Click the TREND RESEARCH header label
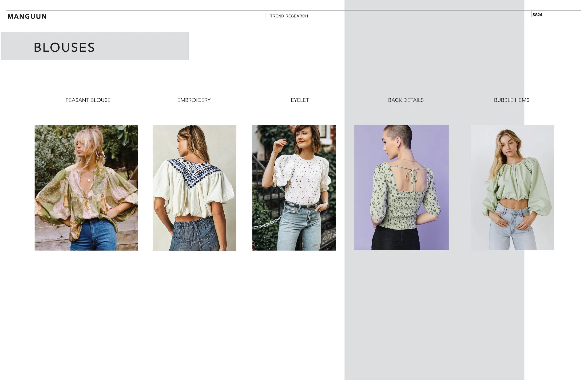 pyautogui.click(x=289, y=16)
